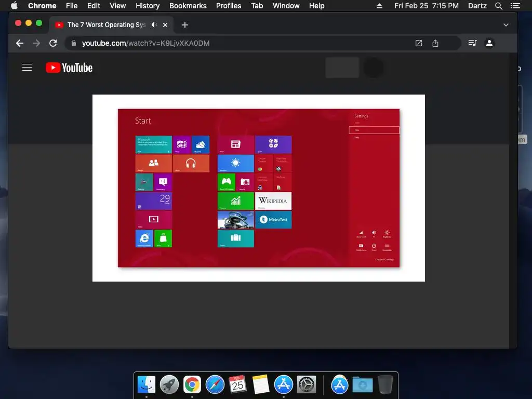The image size is (532, 399).
Task: Mute the tab via speaker icon
Action: pos(154,25)
